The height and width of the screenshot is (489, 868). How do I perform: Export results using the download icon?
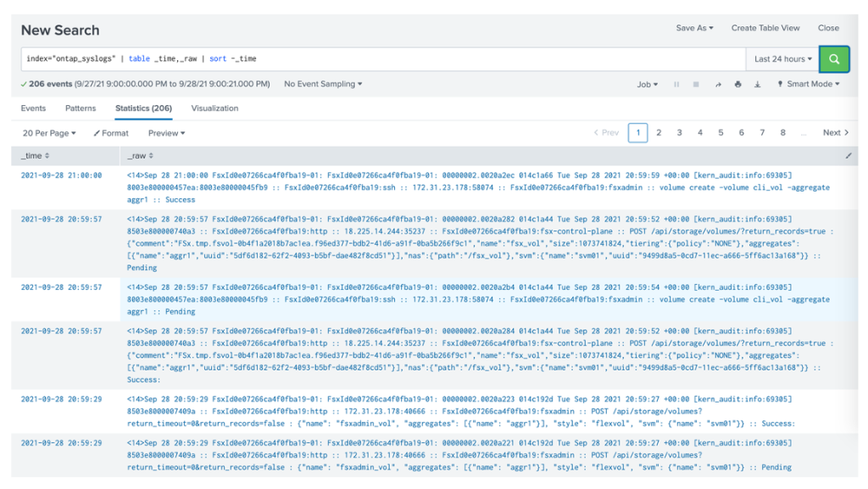(758, 84)
